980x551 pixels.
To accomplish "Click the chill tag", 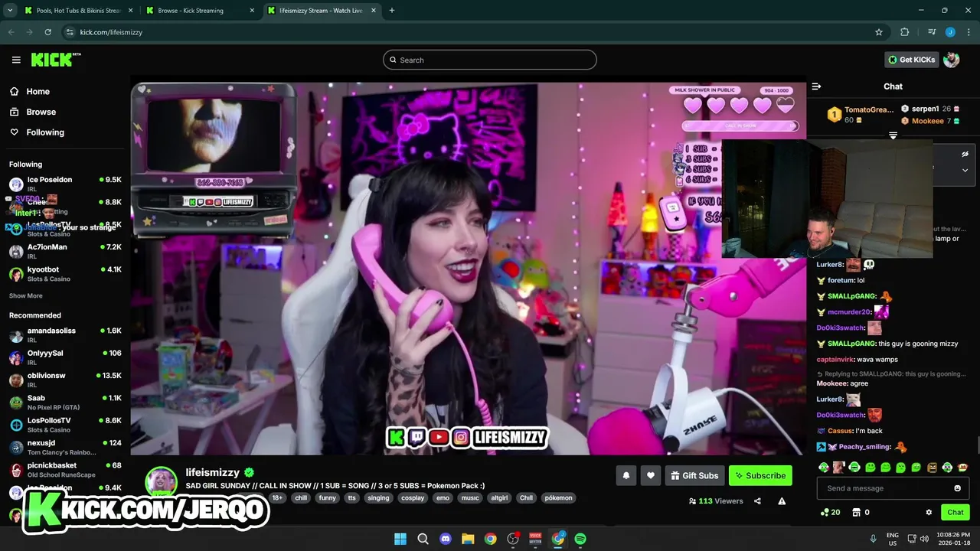I will coord(301,497).
